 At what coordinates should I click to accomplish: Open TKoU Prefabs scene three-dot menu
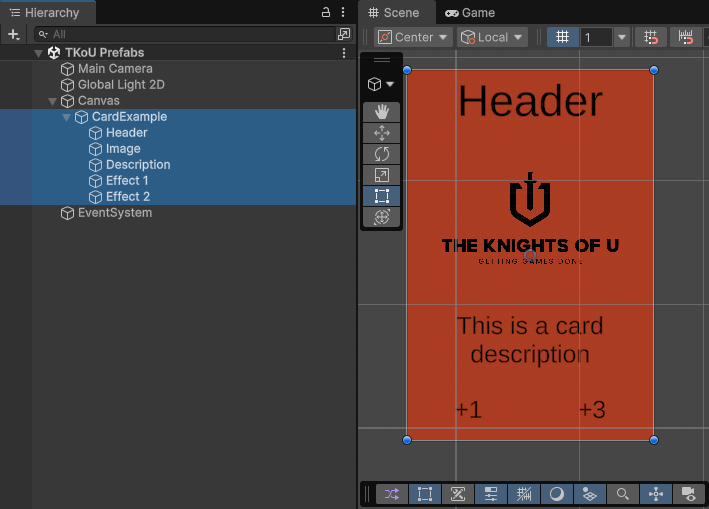click(x=344, y=53)
